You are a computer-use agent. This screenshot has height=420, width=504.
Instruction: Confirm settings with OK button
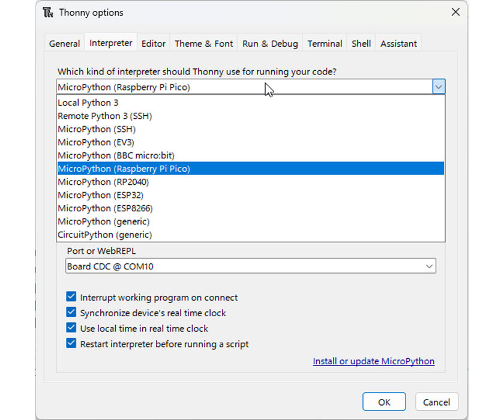pyautogui.click(x=384, y=401)
